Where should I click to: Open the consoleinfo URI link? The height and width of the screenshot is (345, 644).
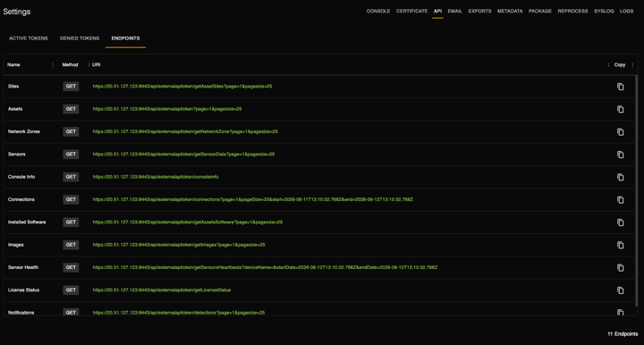click(156, 177)
